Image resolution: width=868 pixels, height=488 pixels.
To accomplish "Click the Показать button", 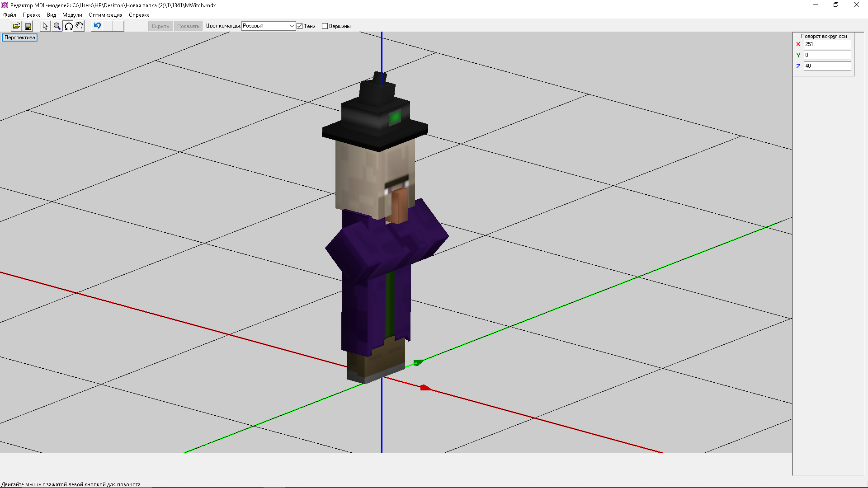I will 188,26.
